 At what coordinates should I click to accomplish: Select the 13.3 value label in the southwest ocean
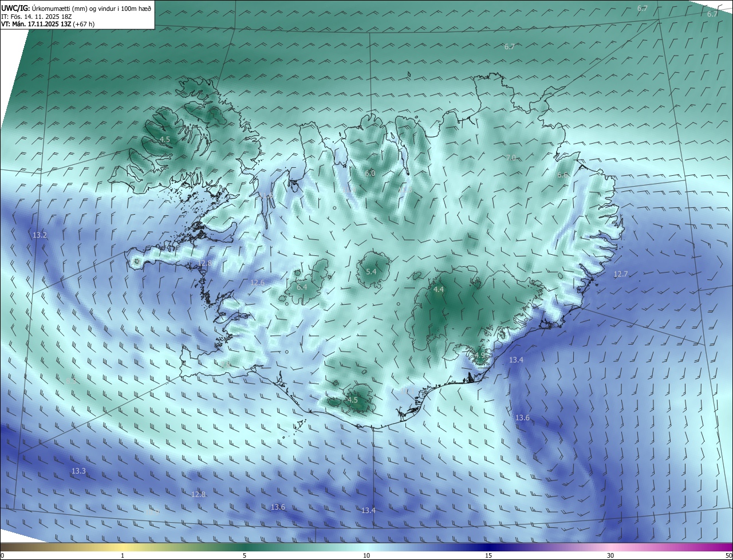tap(78, 471)
